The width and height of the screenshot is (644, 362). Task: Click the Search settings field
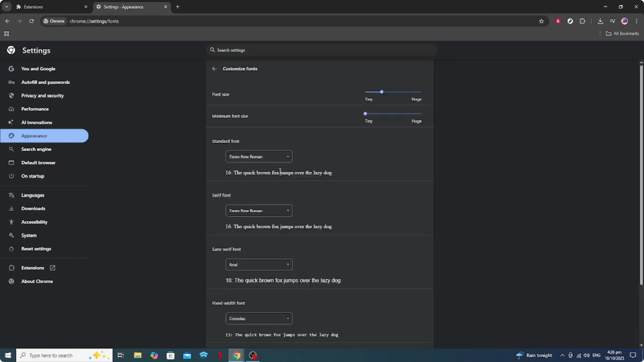[x=321, y=50]
